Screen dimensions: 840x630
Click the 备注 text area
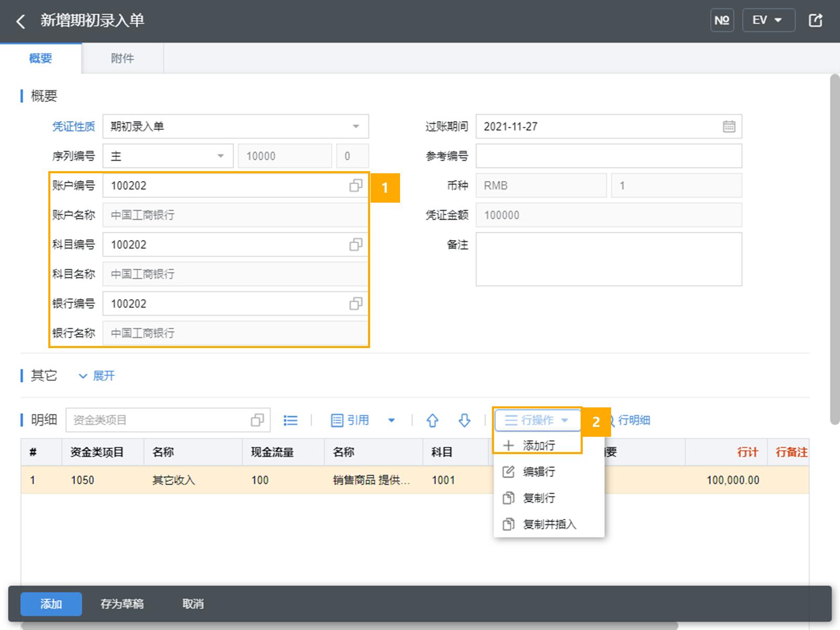(608, 259)
